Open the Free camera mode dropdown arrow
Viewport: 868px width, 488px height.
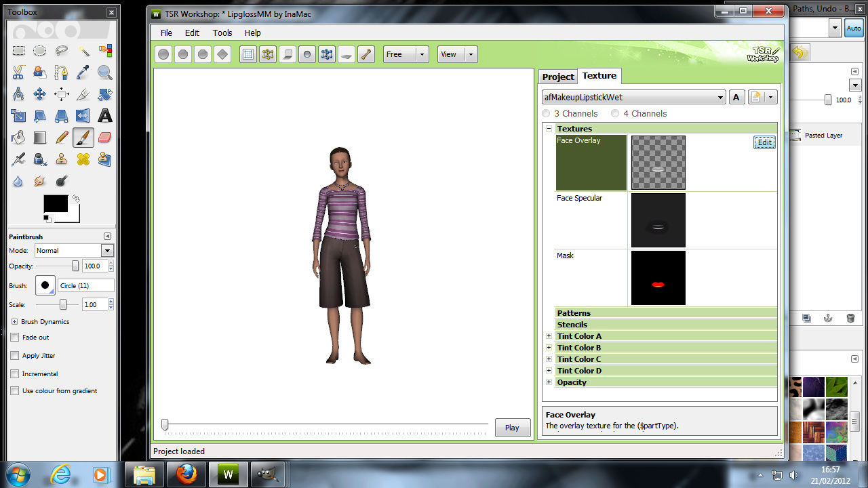pos(422,54)
